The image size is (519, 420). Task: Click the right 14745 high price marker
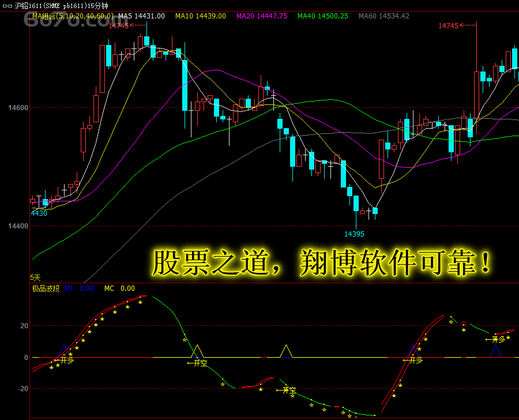457,25
